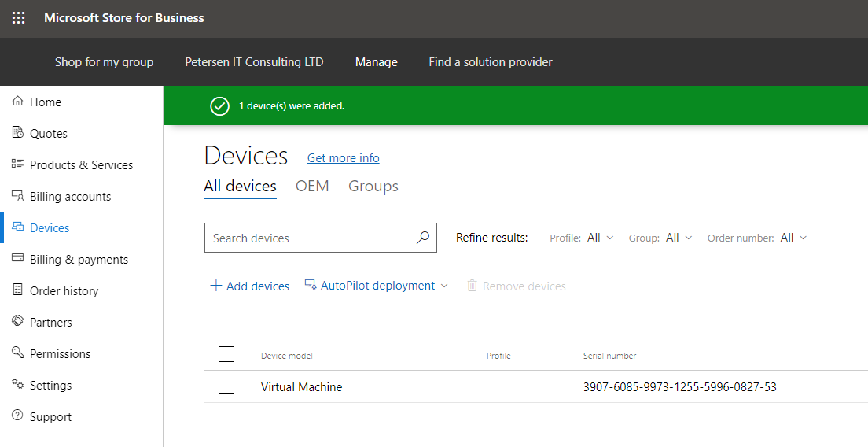The width and height of the screenshot is (868, 447).
Task: Go to Home in sidebar
Action: coord(46,102)
